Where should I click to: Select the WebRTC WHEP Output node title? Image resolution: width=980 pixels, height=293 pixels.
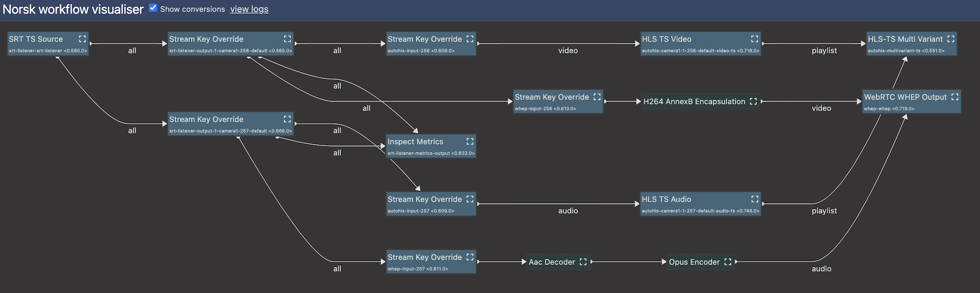(x=905, y=97)
